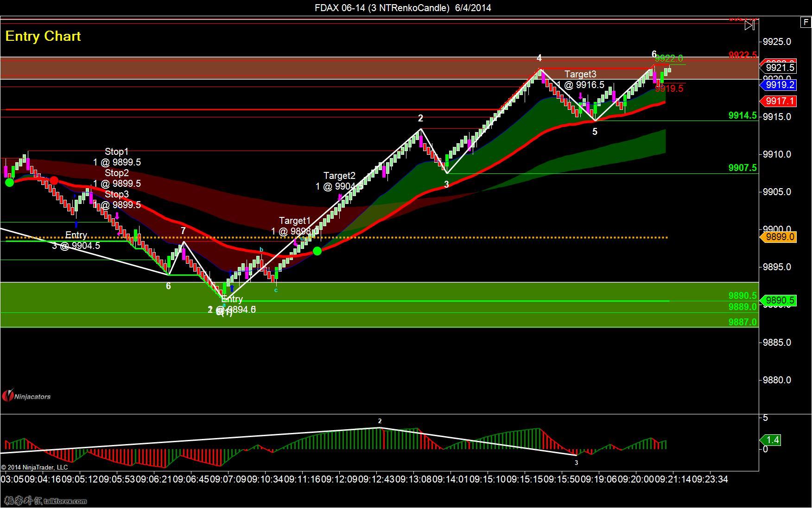
Task: Click the 9880.0 price axis label
Action: click(777, 380)
